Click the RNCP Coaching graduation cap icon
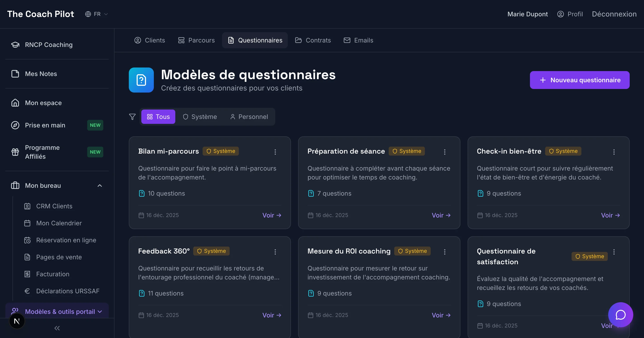Screen dimensions: 644x338 tap(15, 45)
